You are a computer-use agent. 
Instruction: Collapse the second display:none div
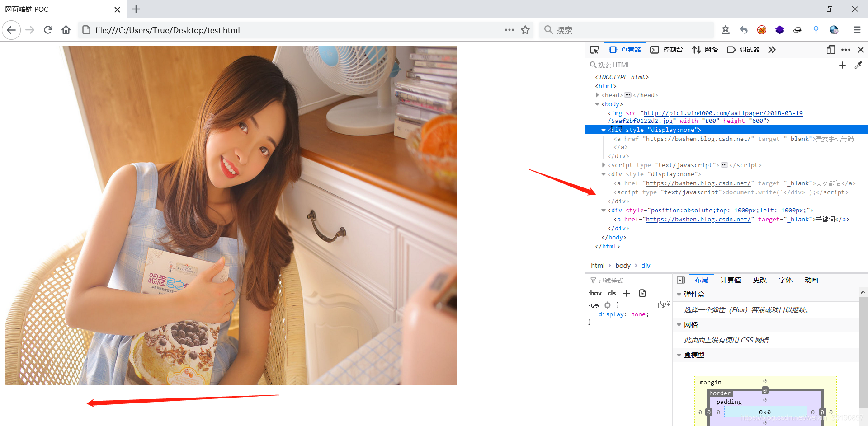pos(604,174)
